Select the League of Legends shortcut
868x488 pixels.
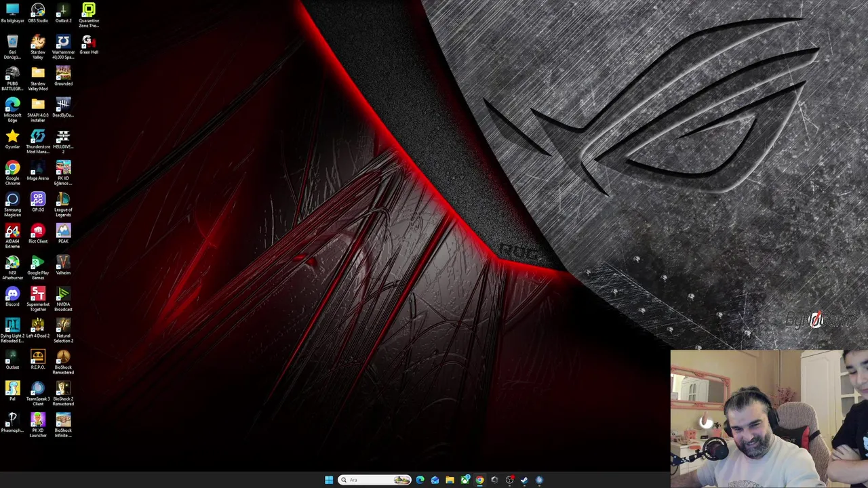[63, 205]
